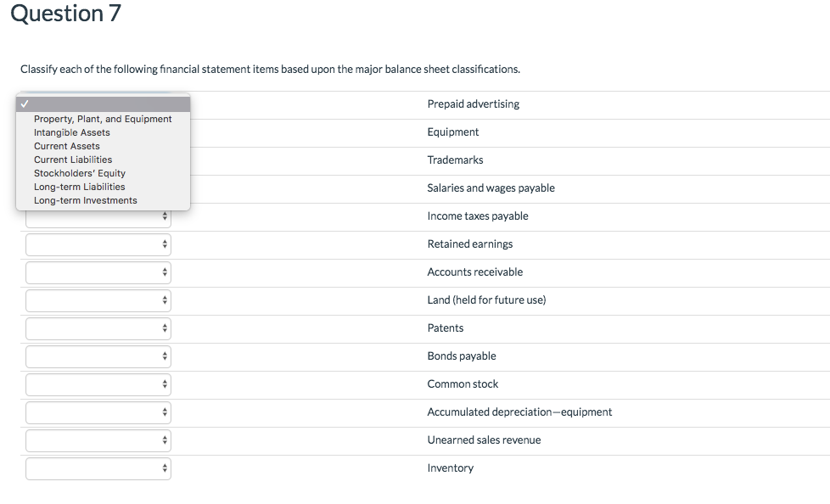Screen dimensions: 830x504
Task: Choose Property, Plant, and Equipment option
Action: tap(103, 119)
